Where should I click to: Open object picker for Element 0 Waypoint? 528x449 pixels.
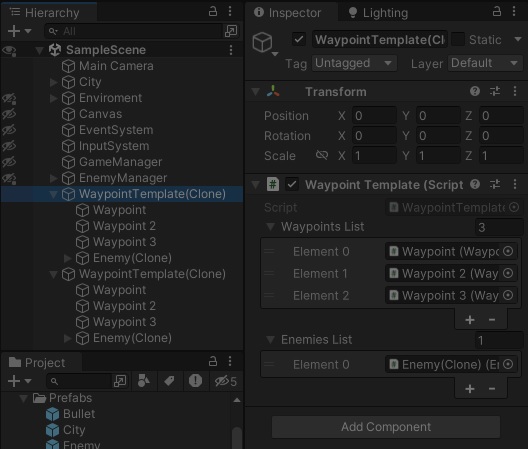pos(508,251)
